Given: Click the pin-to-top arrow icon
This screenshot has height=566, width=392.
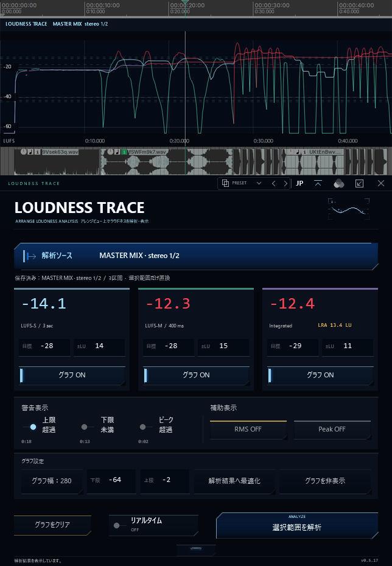Looking at the screenshot, I should point(318,183).
